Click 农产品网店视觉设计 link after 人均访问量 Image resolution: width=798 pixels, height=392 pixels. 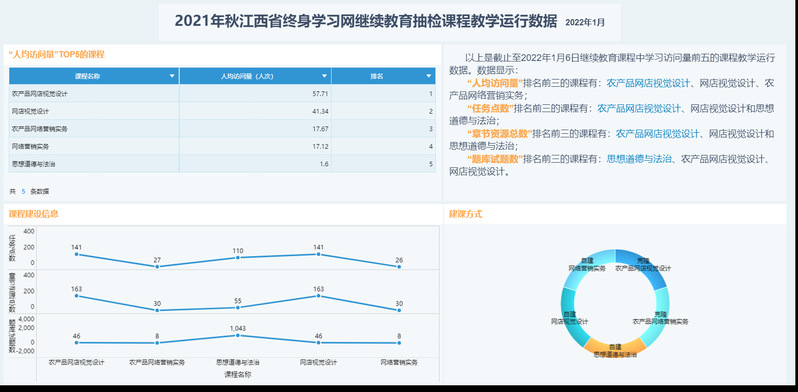pyautogui.click(x=648, y=83)
